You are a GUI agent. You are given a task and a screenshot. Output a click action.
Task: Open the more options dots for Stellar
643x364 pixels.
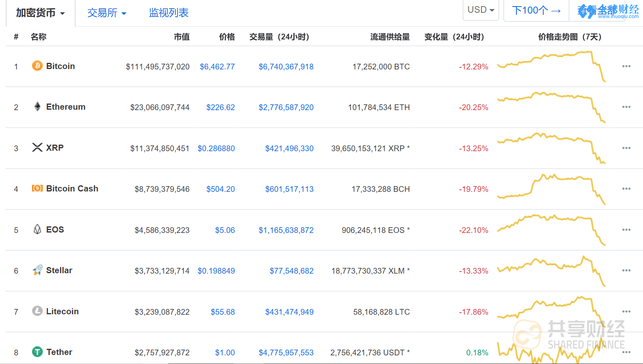click(626, 270)
